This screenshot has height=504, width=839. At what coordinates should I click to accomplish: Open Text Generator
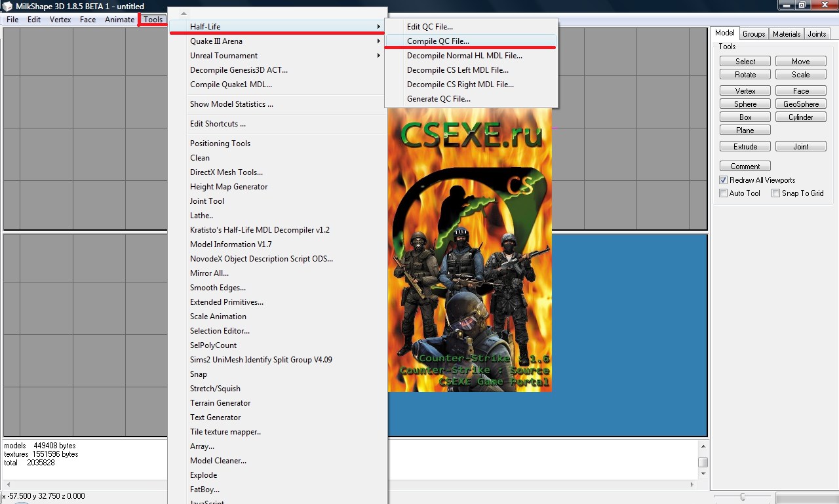point(277,417)
